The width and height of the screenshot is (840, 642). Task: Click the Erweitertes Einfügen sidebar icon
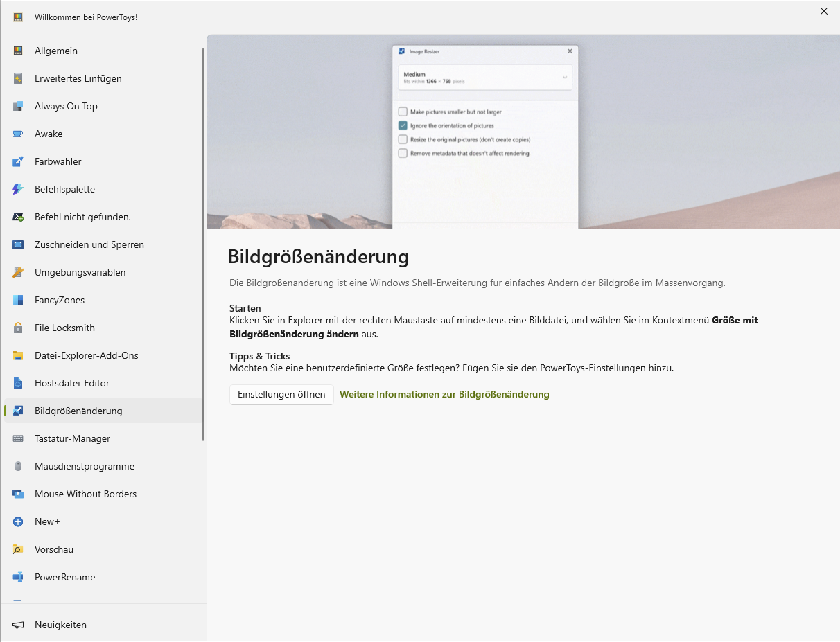coord(18,78)
